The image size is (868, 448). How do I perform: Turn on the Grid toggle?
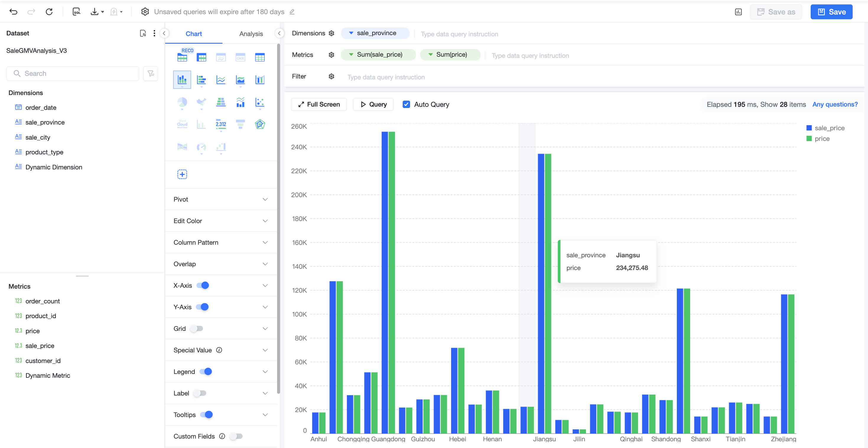coord(196,328)
